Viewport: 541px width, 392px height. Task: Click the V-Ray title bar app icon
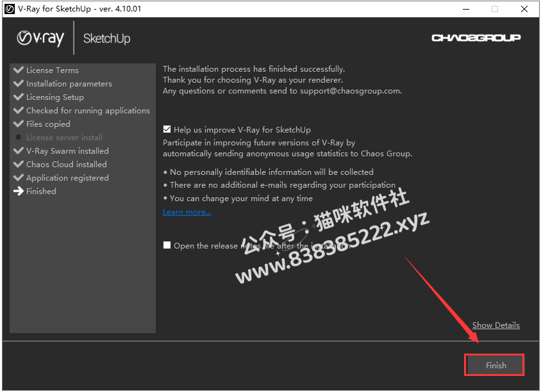[10, 9]
